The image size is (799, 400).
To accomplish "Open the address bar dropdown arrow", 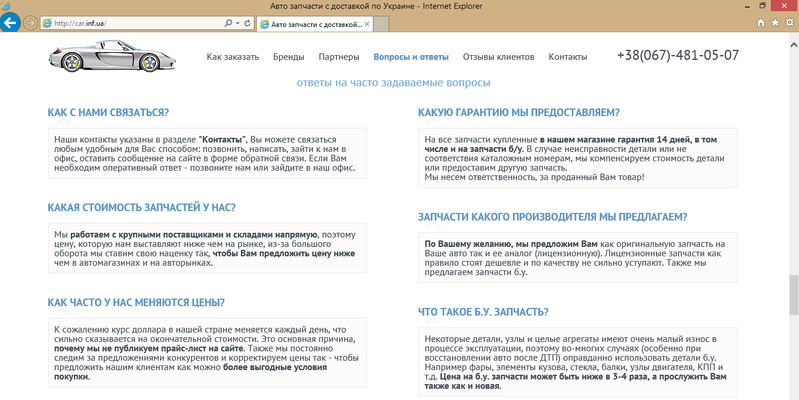I will [x=237, y=23].
